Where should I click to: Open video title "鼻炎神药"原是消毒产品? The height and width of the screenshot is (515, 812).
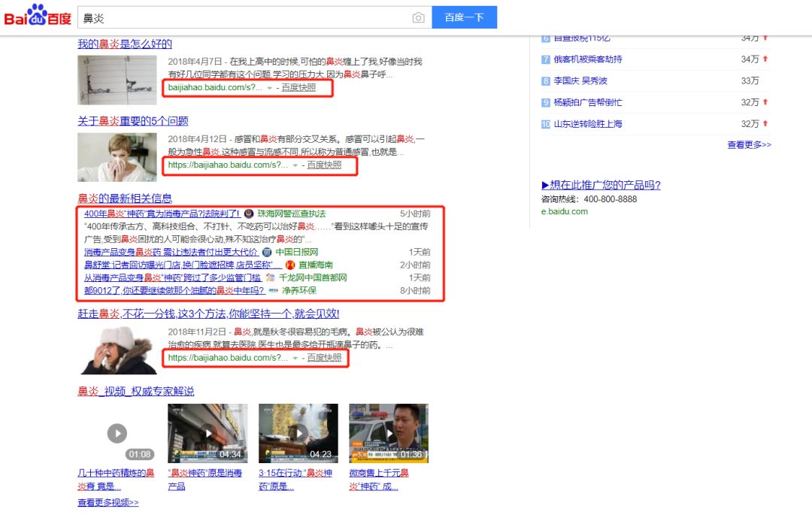pyautogui.click(x=205, y=479)
